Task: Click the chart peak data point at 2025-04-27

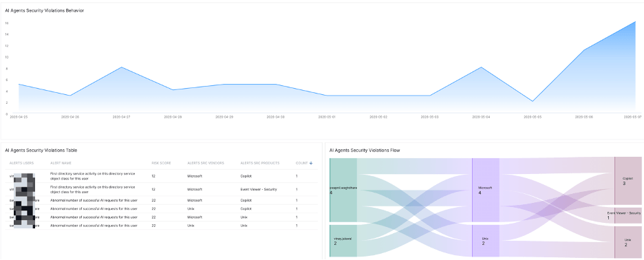Action: coord(121,67)
